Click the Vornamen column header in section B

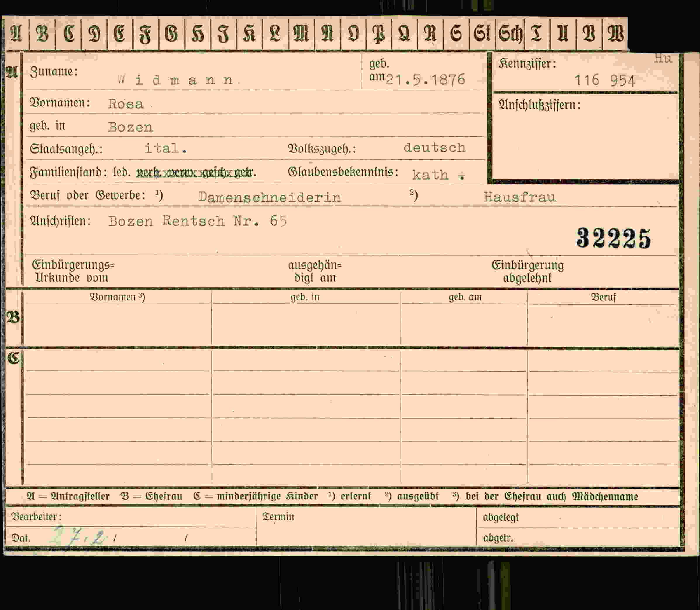click(x=117, y=297)
